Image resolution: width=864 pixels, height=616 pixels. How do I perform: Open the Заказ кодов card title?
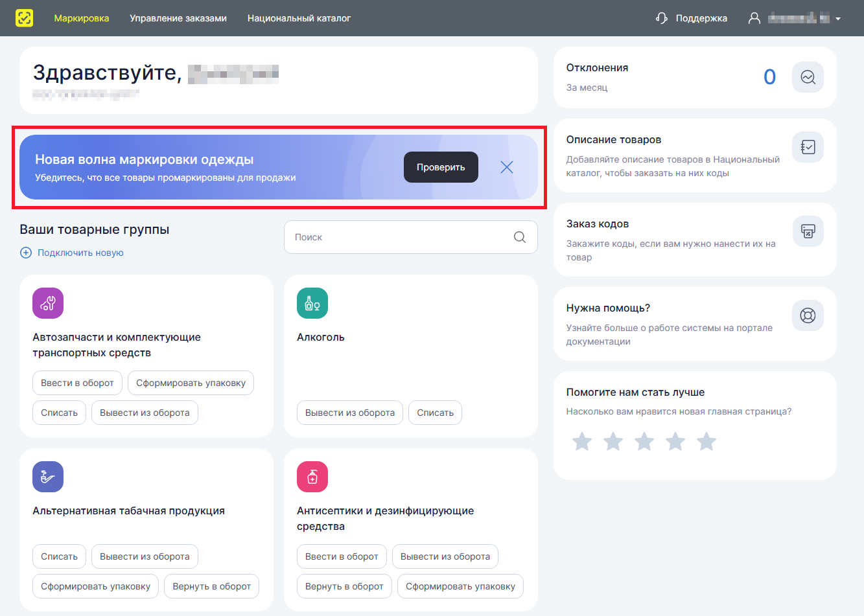pyautogui.click(x=598, y=224)
